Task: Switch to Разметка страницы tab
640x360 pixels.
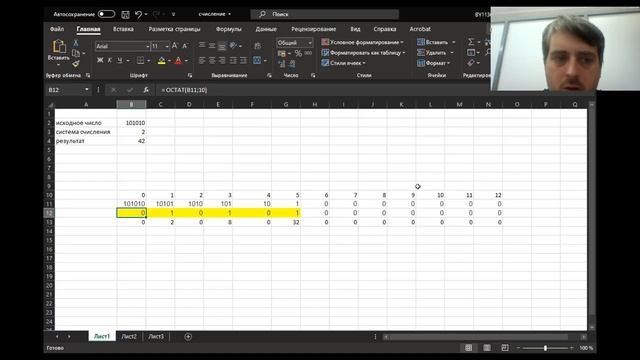Action: [x=174, y=29]
